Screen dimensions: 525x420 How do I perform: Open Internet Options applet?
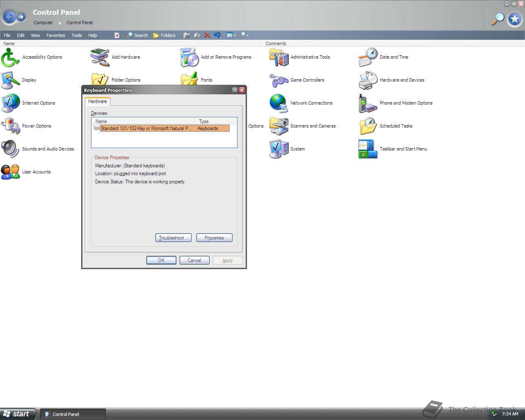coord(28,103)
